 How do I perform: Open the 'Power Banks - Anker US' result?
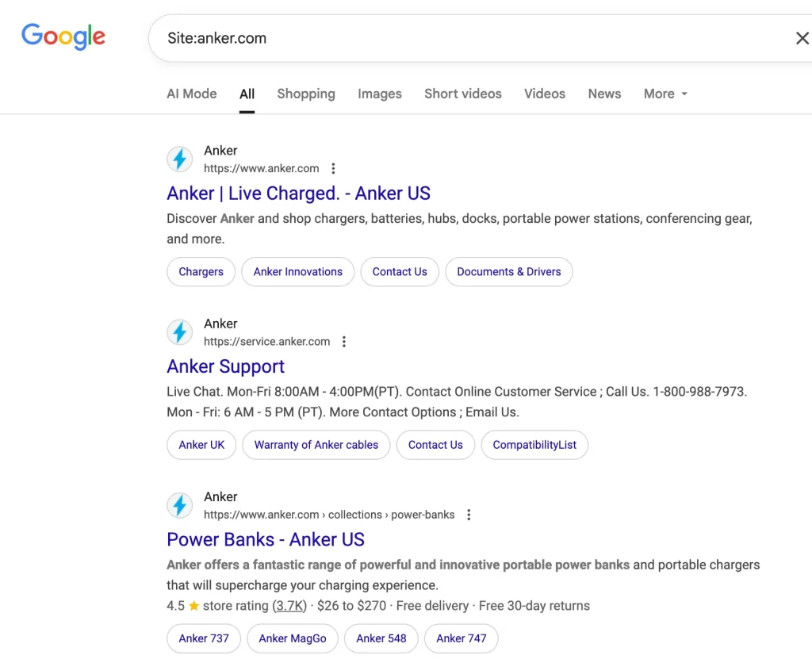[x=266, y=539]
